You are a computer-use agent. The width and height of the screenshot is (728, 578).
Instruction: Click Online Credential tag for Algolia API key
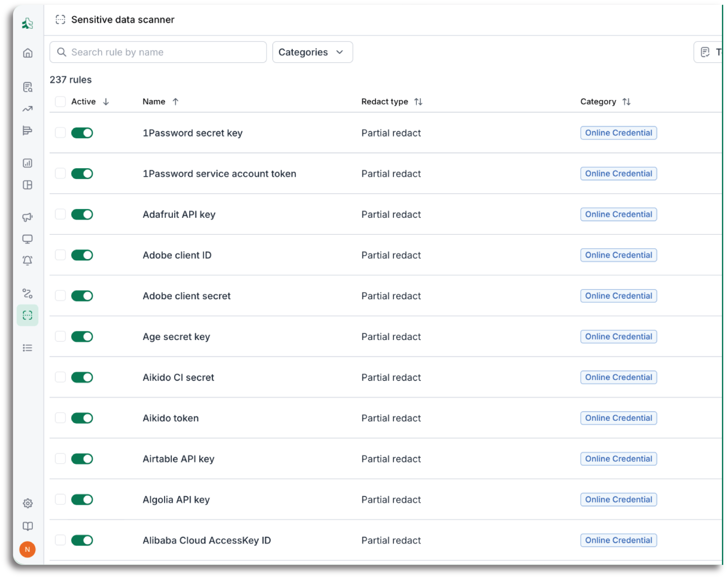tap(619, 499)
